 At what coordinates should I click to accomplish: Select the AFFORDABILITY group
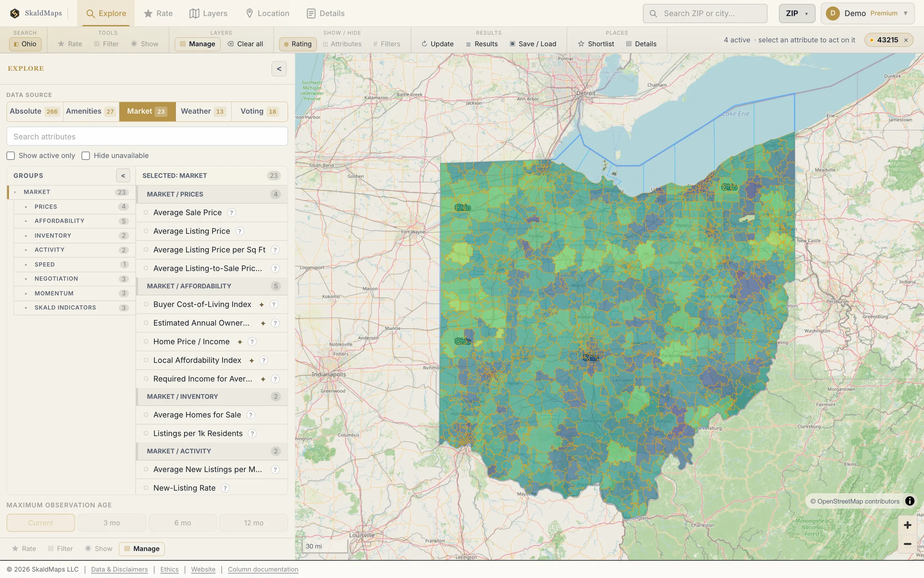point(74,221)
